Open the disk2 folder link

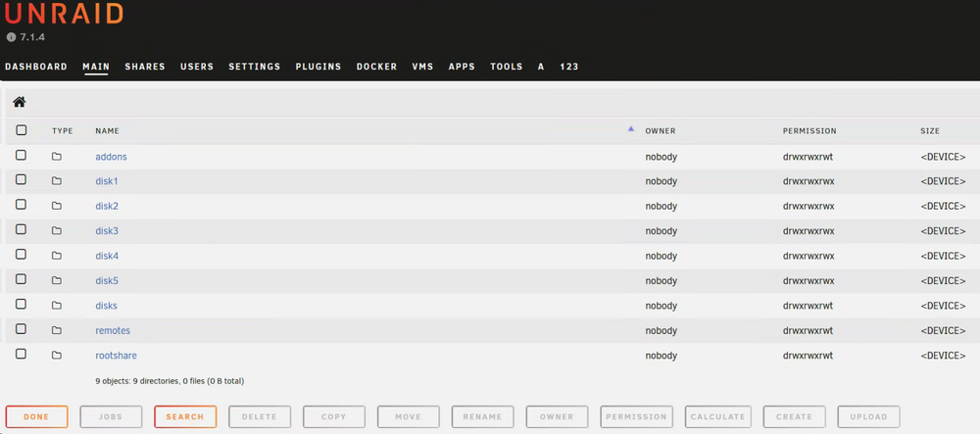click(x=107, y=206)
